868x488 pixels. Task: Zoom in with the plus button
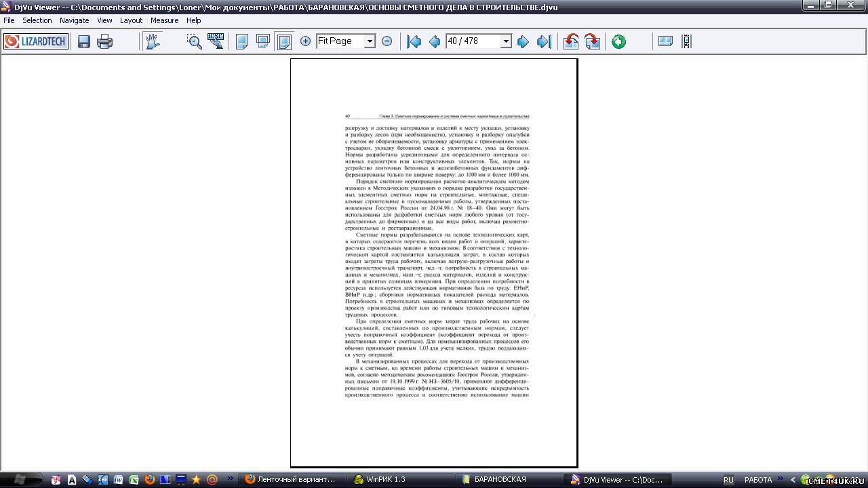tap(306, 41)
